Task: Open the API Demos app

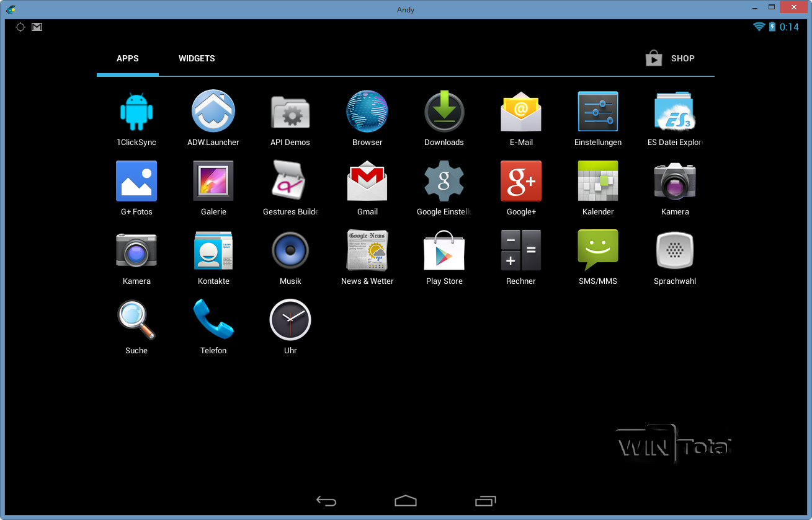Action: 290,112
